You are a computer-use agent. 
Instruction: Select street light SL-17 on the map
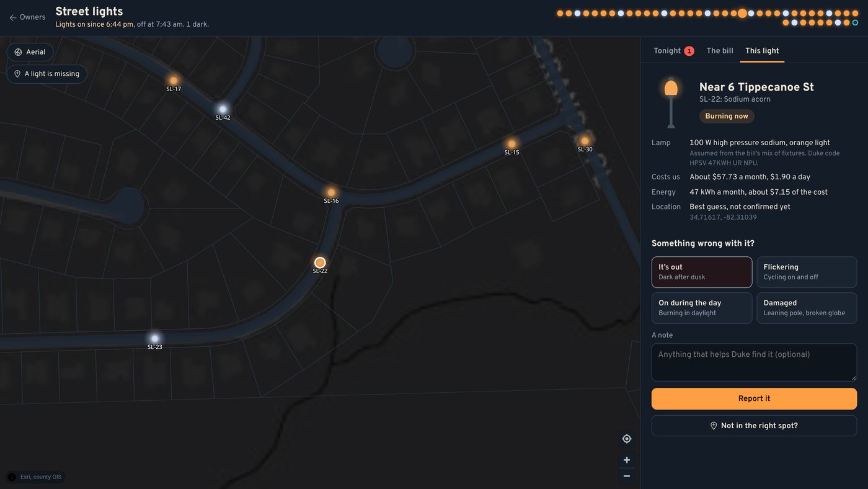[x=174, y=81]
